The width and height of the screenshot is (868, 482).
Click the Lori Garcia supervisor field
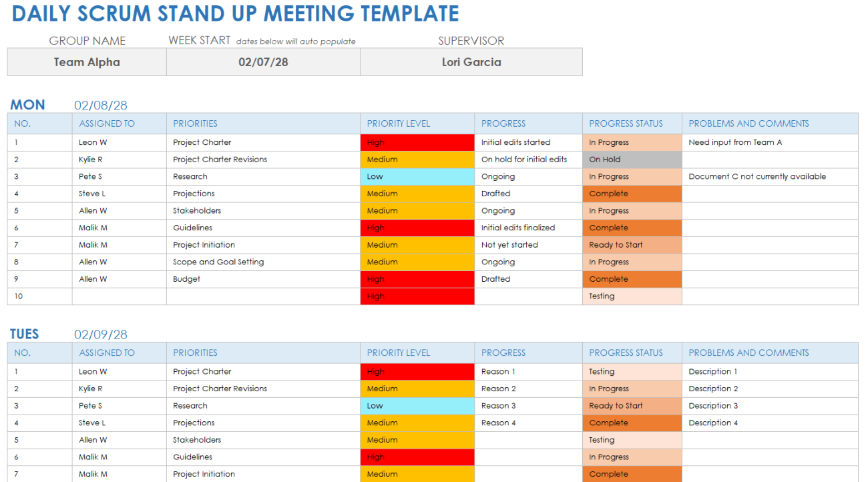pyautogui.click(x=471, y=62)
